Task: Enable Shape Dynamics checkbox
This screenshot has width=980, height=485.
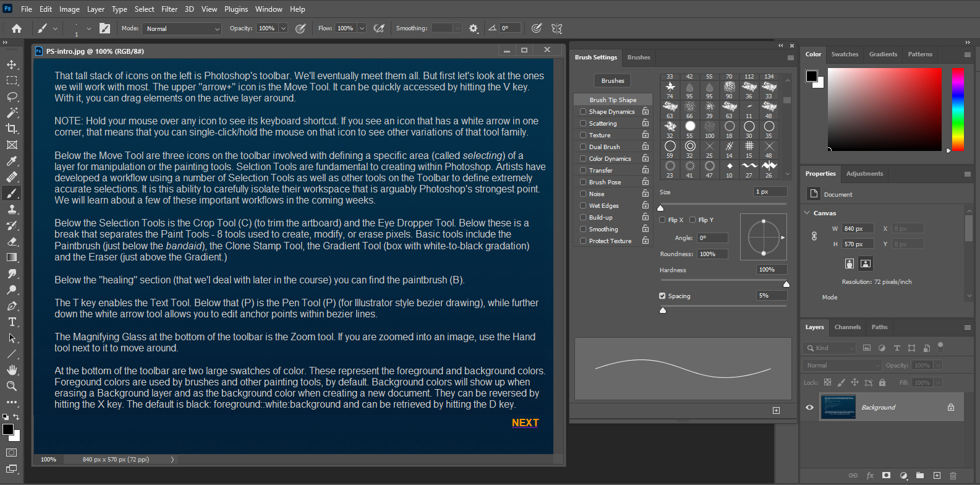Action: (583, 112)
